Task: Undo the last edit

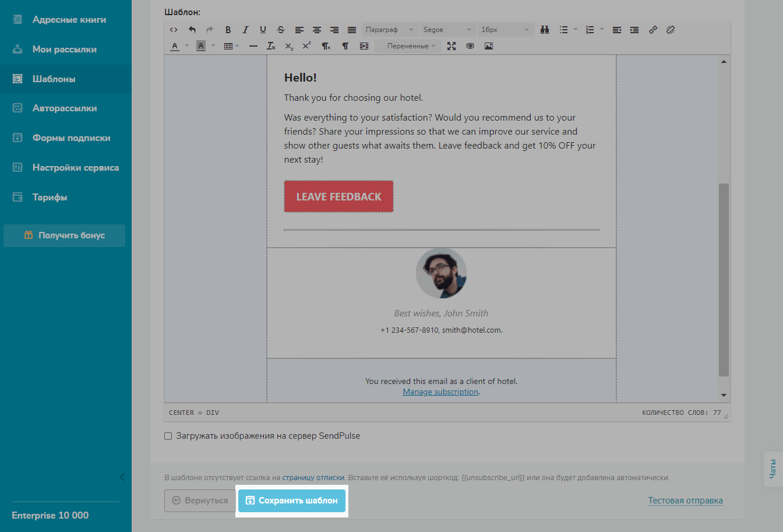Action: 192,30
